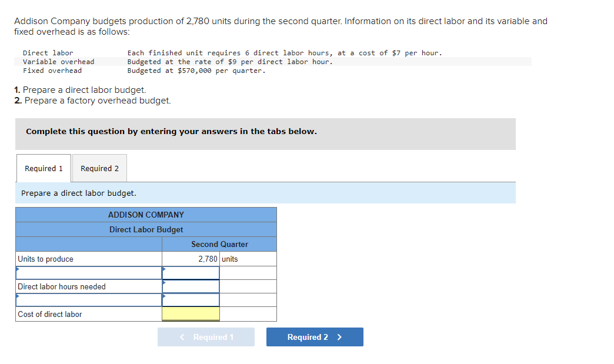
Task: Click the 2,780 units to produce value
Action: coord(208,259)
